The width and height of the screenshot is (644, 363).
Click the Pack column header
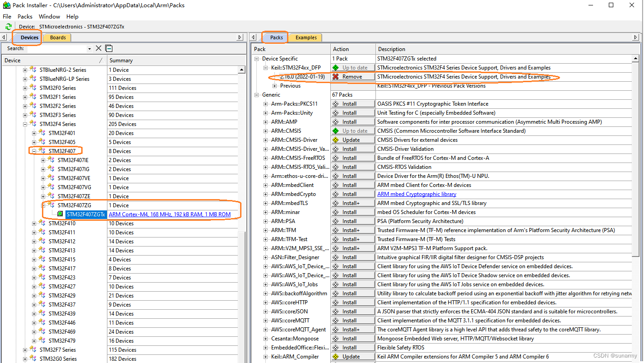(291, 49)
